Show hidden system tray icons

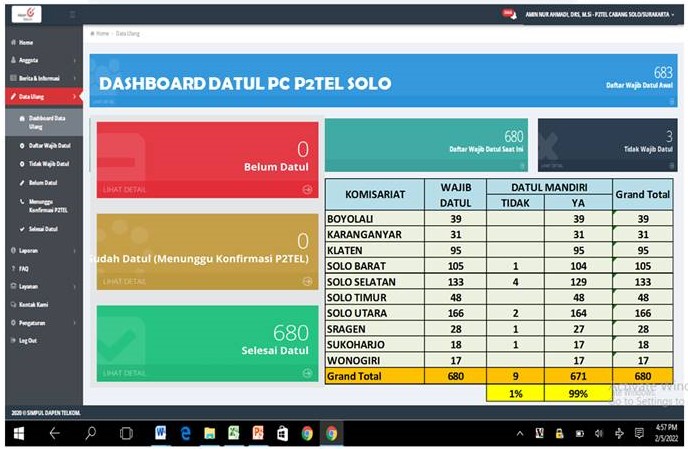[520, 434]
